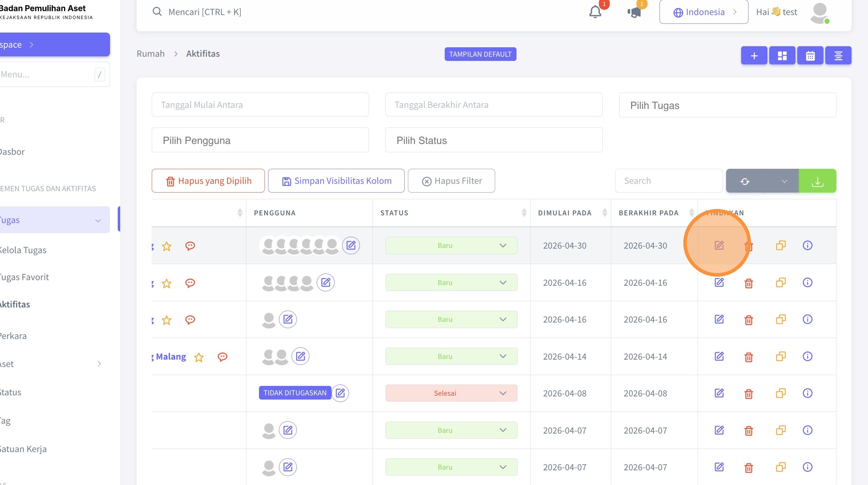Focus the sidebar Menu search field
868x485 pixels.
[54, 74]
